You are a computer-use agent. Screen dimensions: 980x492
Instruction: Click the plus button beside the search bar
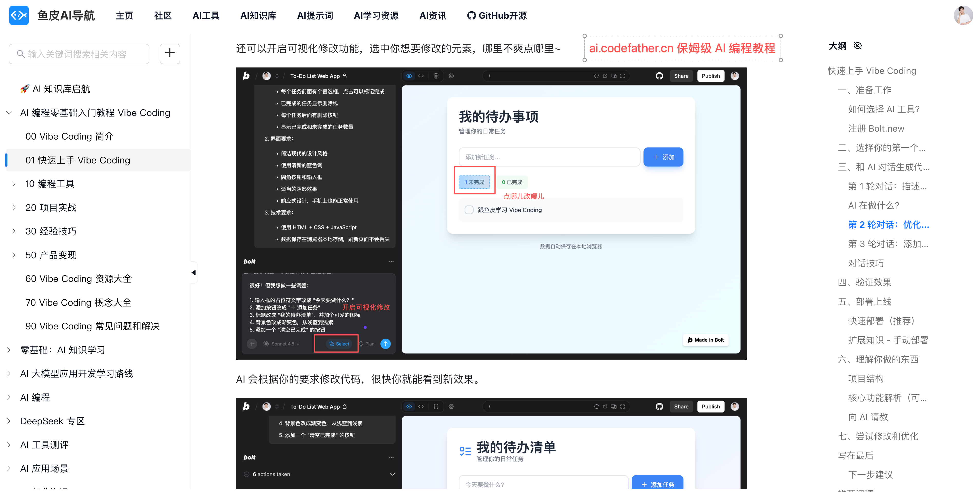pos(170,54)
